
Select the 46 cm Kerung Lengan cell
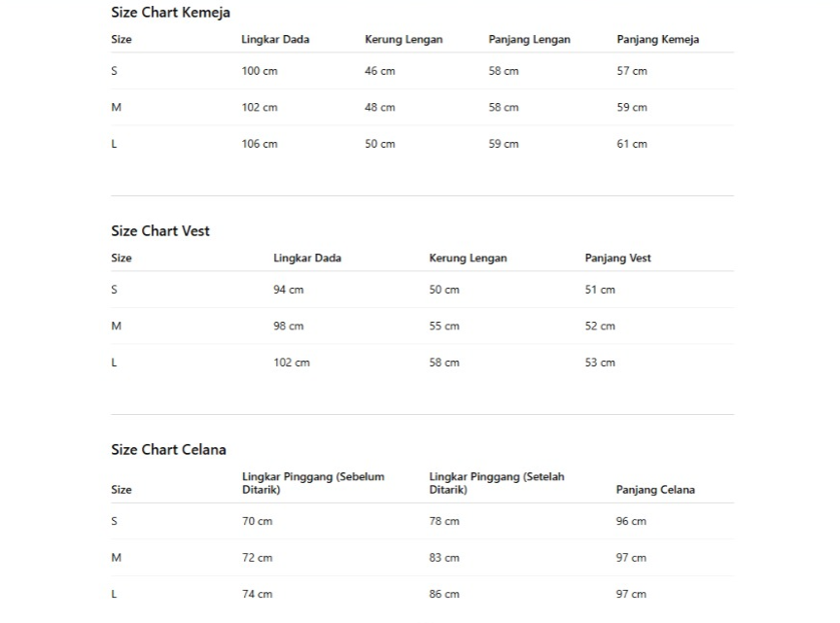click(380, 71)
